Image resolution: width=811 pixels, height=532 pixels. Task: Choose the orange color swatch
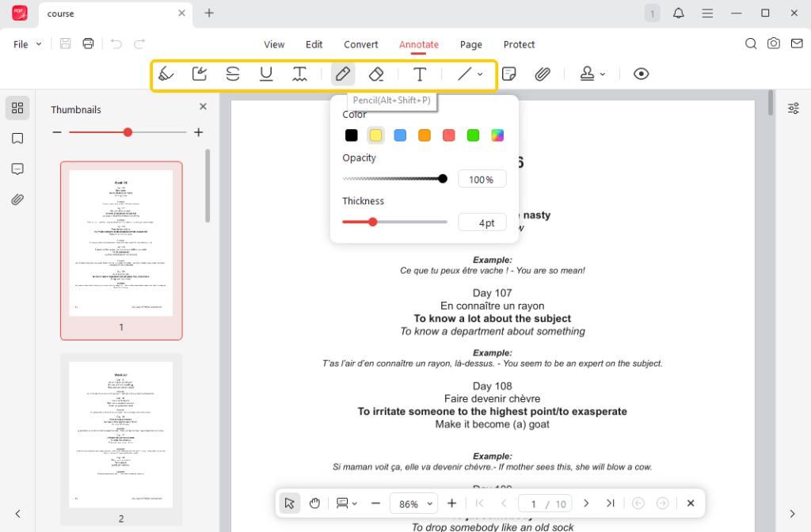coord(425,135)
